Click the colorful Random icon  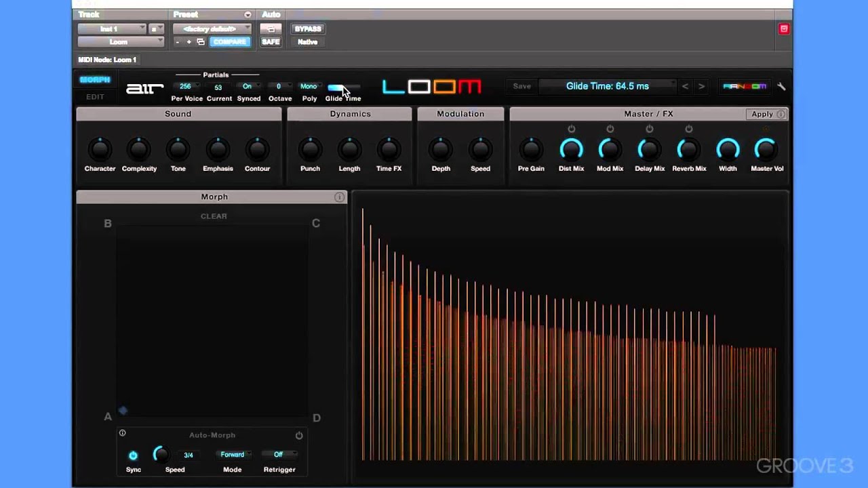745,86
